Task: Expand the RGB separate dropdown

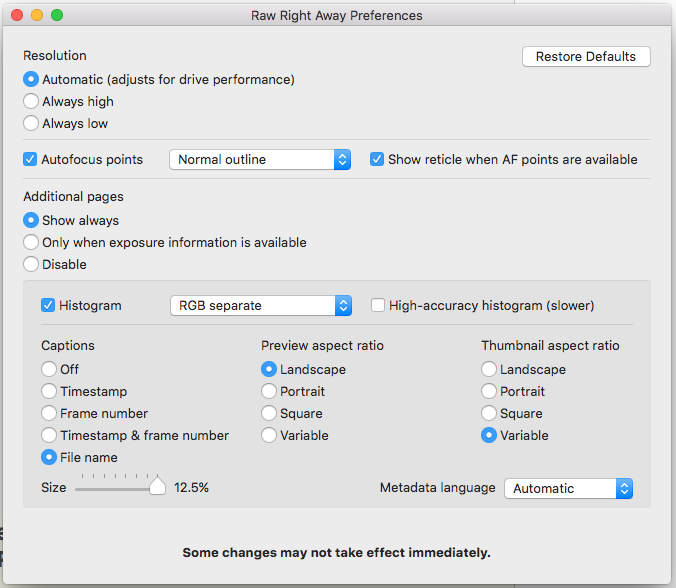Action: [260, 305]
